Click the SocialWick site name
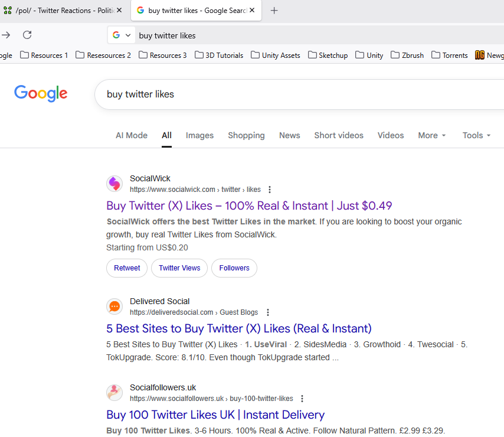Image resolution: width=504 pixels, height=437 pixels. (x=150, y=178)
